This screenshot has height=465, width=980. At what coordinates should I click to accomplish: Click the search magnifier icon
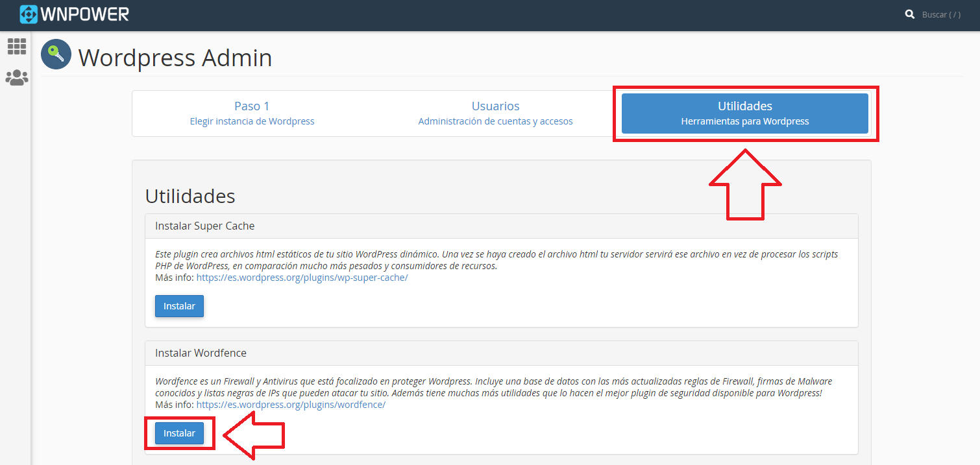coord(910,14)
